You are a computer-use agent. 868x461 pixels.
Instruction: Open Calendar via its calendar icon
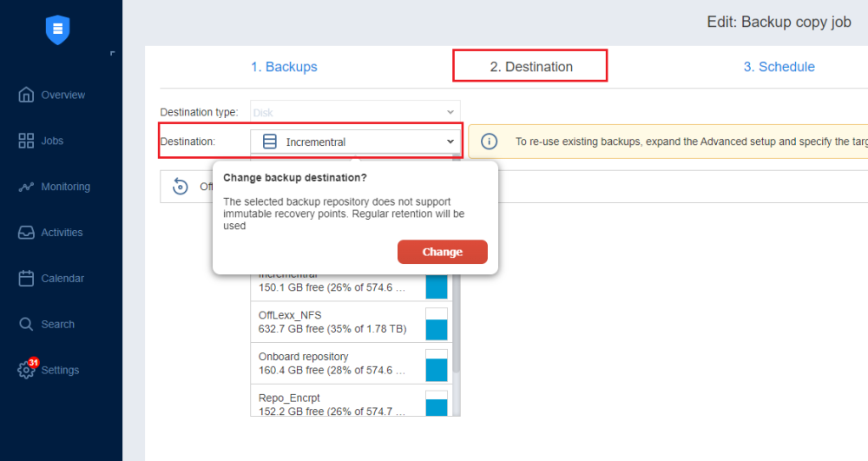point(26,279)
